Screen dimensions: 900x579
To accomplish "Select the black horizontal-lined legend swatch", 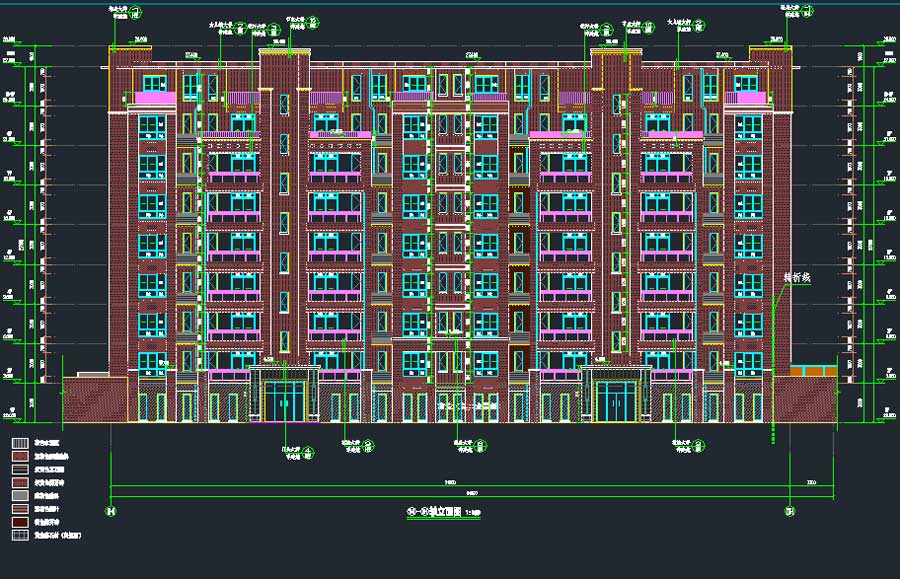I will point(20,469).
